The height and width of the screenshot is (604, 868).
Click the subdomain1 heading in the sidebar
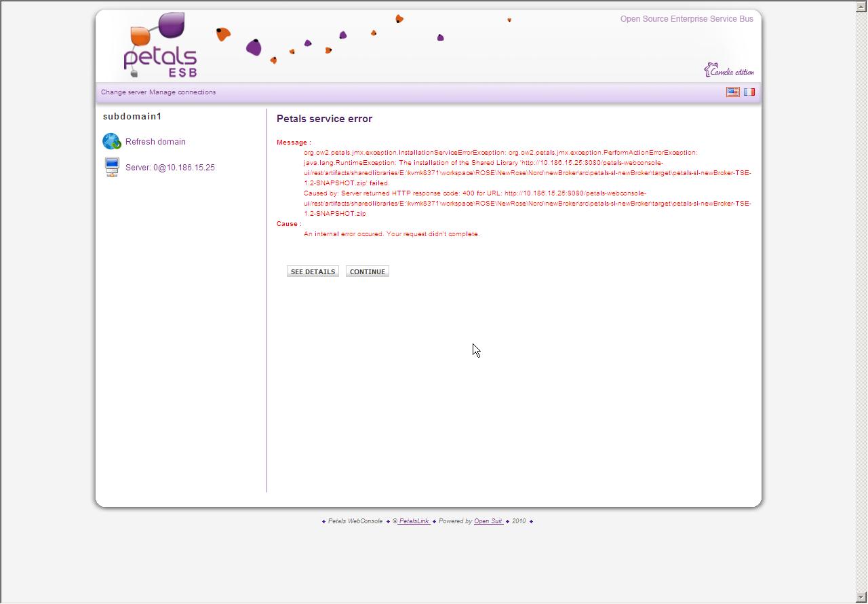(132, 117)
